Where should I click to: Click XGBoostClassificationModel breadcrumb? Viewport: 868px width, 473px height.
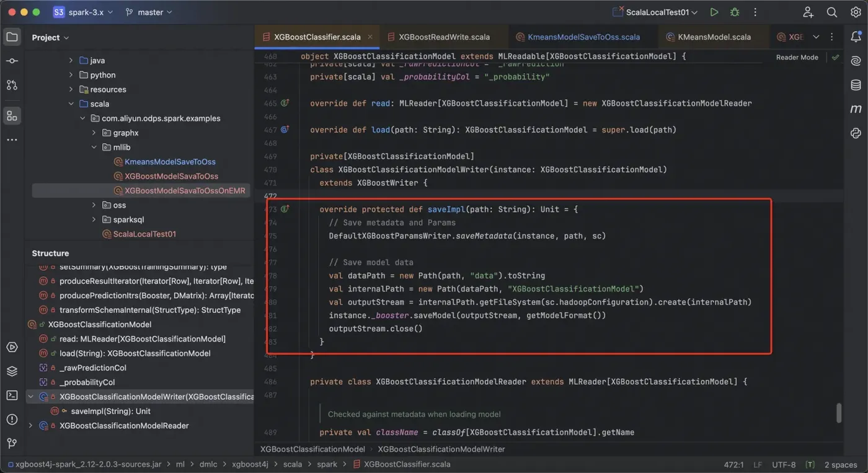click(312, 449)
